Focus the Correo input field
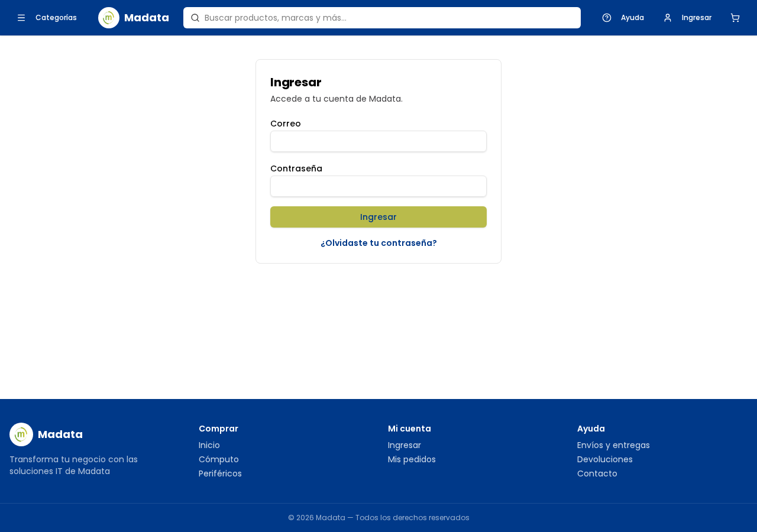The height and width of the screenshot is (532, 757). (378, 141)
